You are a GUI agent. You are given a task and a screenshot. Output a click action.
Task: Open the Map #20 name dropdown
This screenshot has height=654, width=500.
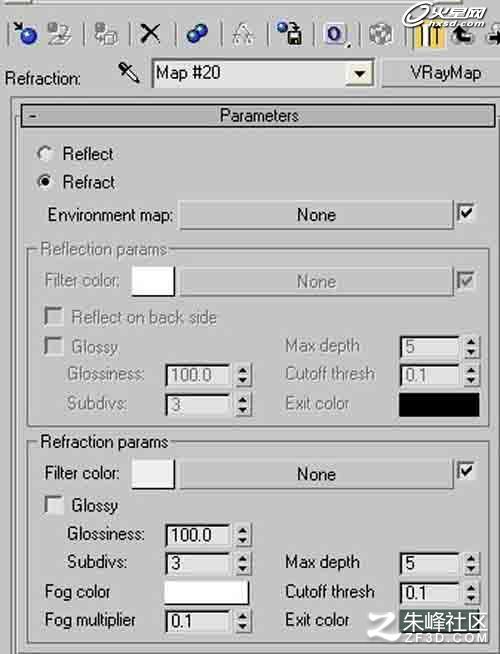pyautogui.click(x=359, y=74)
